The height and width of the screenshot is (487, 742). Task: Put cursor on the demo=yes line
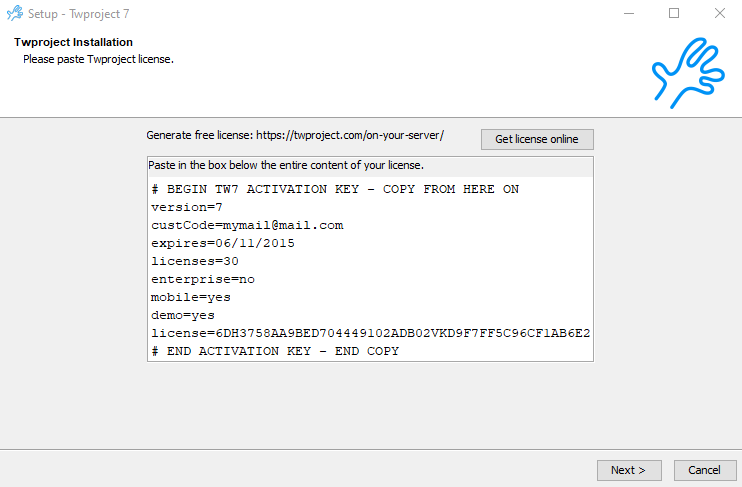[x=183, y=315]
